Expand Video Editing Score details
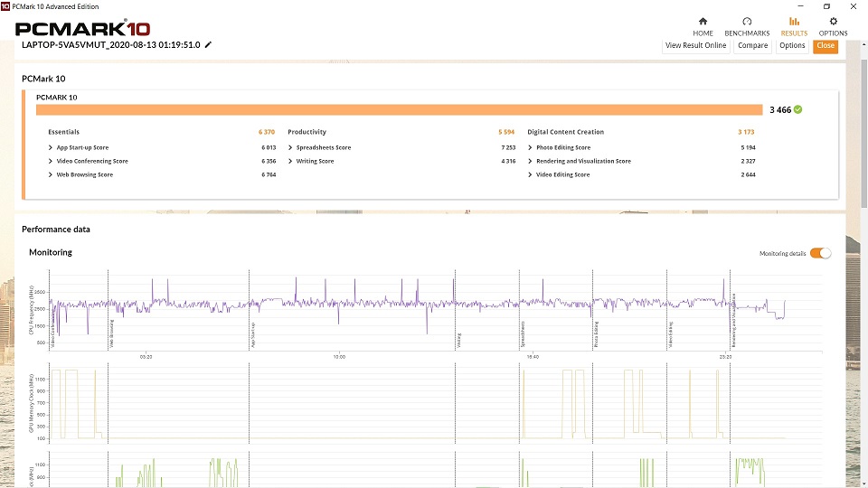Screen dimensions: 868x488 (x=530, y=174)
